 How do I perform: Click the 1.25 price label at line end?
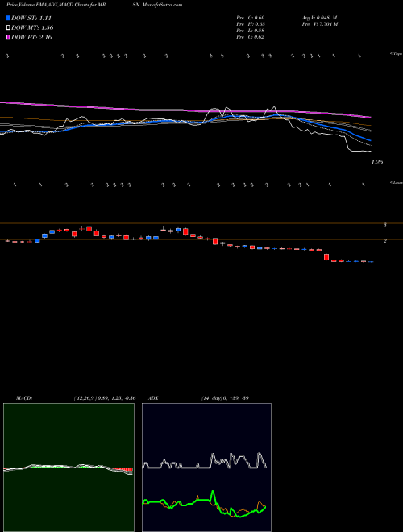(x=377, y=162)
